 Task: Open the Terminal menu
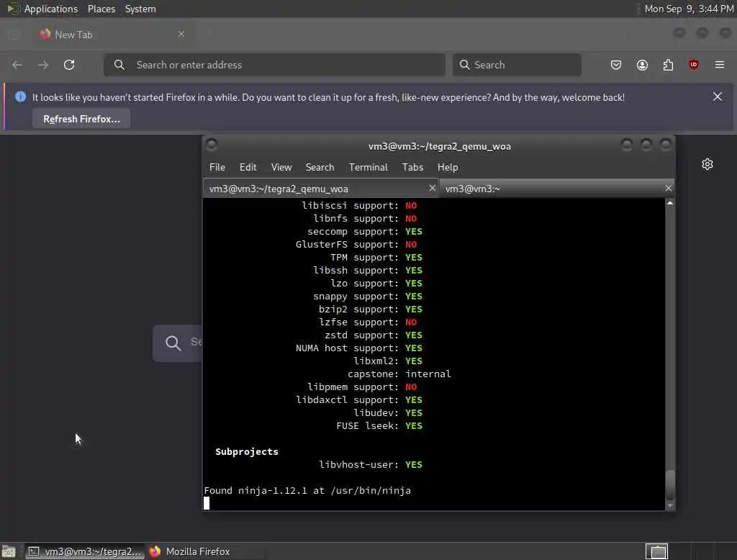tap(368, 168)
